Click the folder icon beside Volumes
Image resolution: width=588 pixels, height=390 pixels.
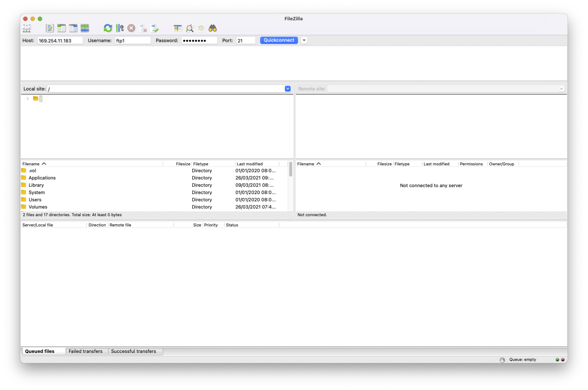click(x=24, y=207)
